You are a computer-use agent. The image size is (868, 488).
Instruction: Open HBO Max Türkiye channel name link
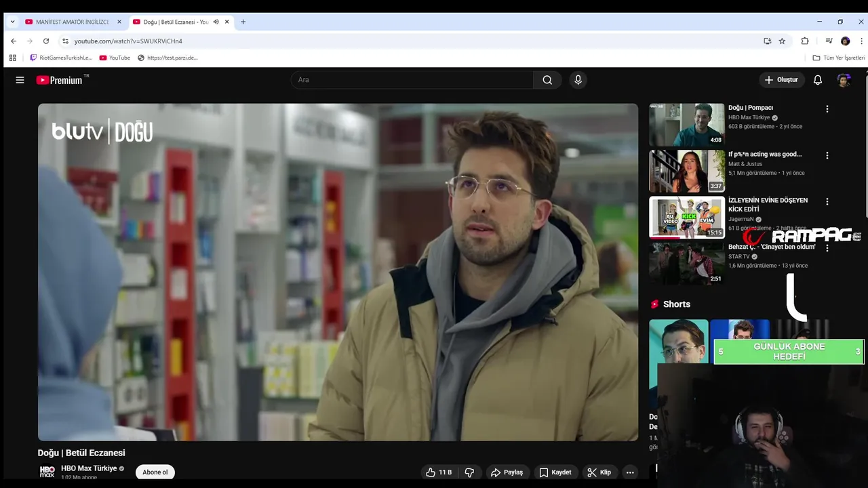click(x=89, y=468)
